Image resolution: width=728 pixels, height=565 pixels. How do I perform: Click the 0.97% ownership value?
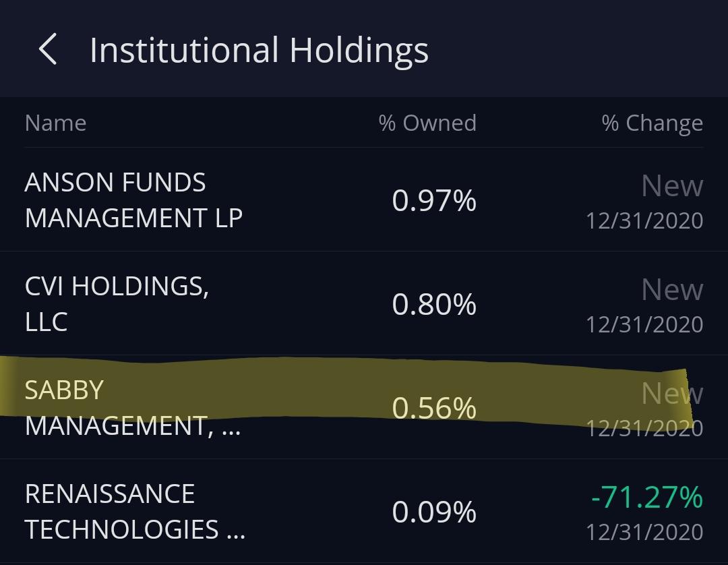pos(435,200)
